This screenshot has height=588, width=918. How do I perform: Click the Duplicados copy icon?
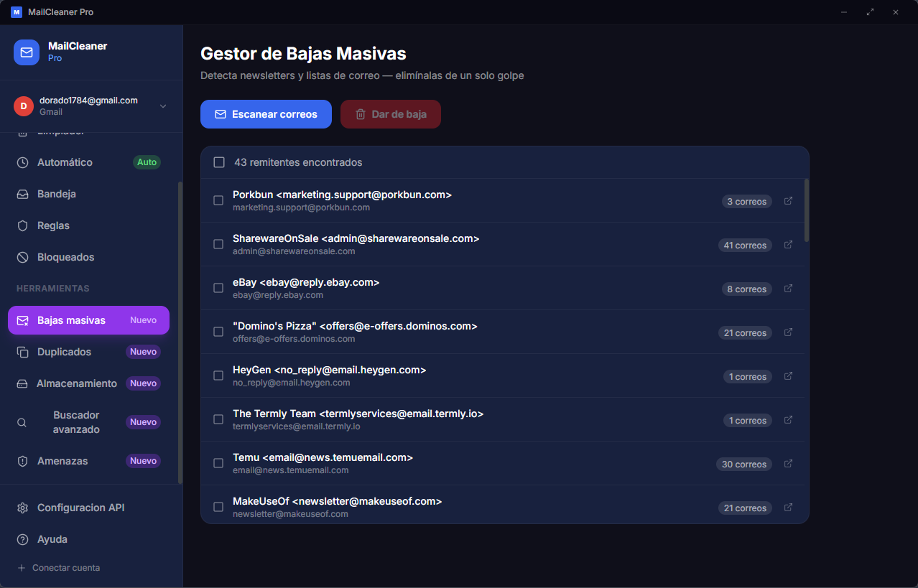click(23, 352)
